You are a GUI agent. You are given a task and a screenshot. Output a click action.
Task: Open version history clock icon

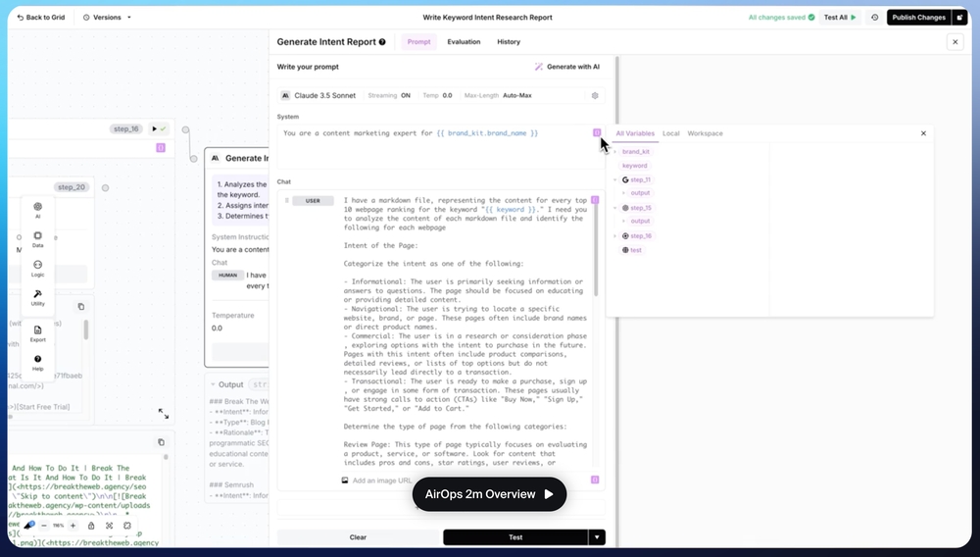click(x=874, y=18)
